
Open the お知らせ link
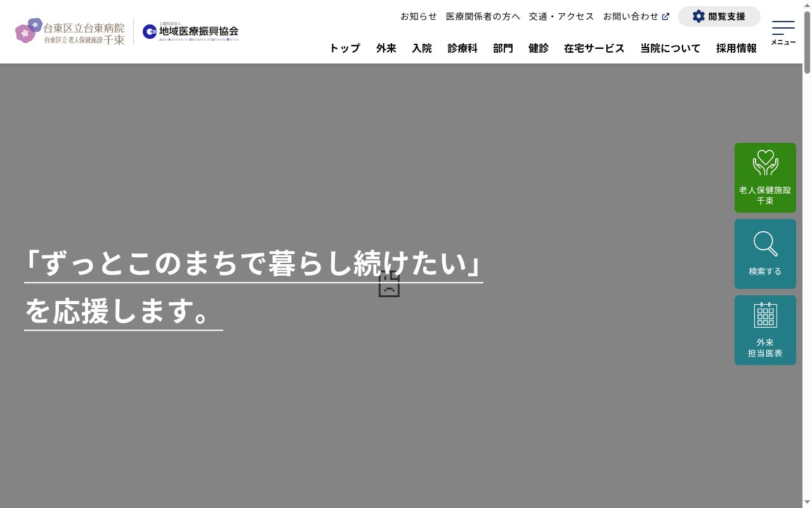pos(419,17)
